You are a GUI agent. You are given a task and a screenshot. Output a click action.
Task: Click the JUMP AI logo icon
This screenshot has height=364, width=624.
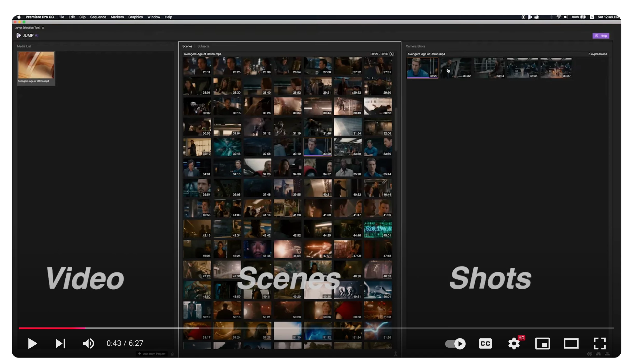point(19,36)
